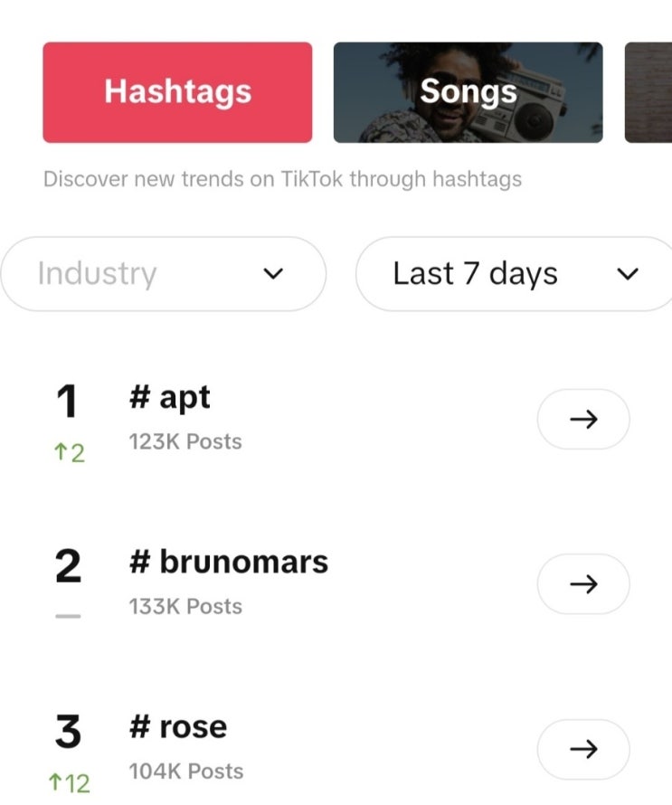Click the green up 2 rank indicator

[x=70, y=452]
